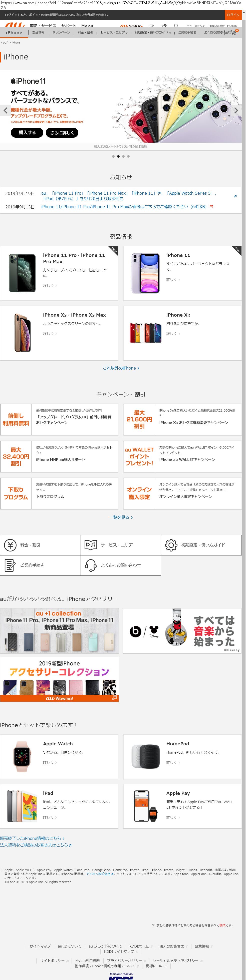Click the orange ログイン button
Viewport: 246px width, 980px height.
click(233, 15)
